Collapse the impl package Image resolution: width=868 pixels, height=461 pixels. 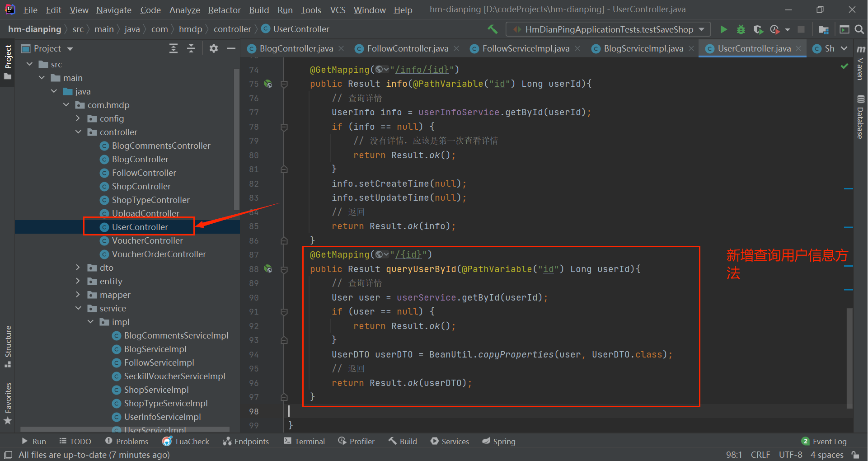[x=90, y=322]
